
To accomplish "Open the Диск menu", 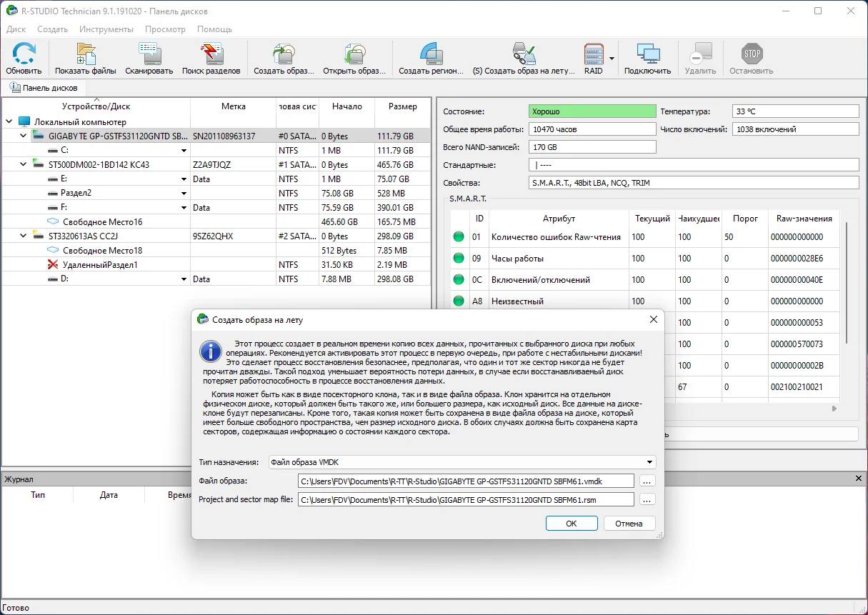I will point(16,29).
